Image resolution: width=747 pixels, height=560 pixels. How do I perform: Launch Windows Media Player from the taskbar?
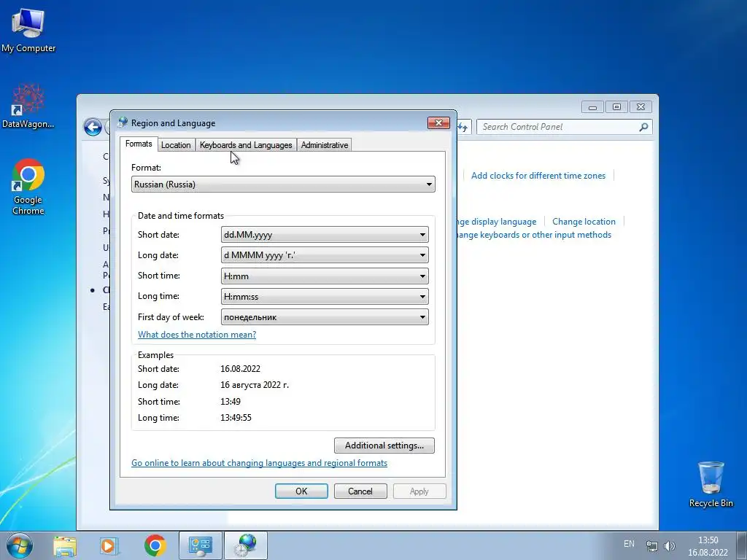[x=109, y=545]
